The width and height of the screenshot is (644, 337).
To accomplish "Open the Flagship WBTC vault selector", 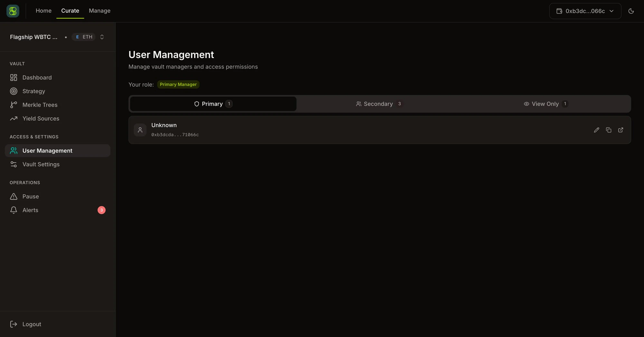I will click(57, 37).
